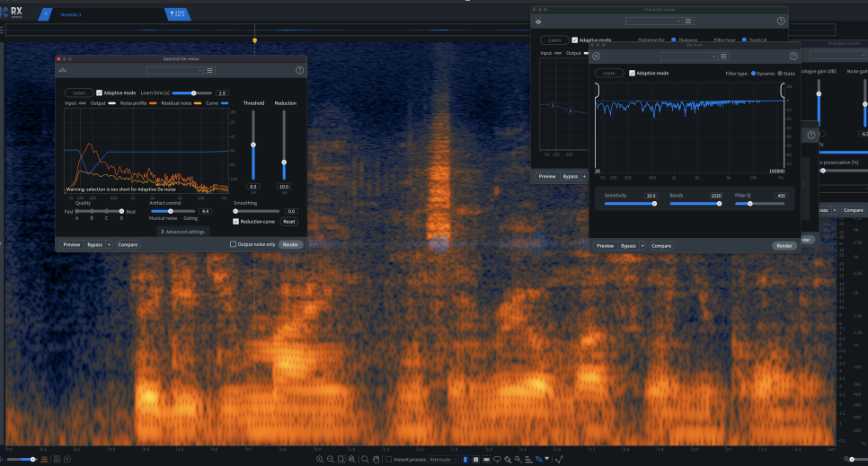Click Bypass in Voice De-noise window
Screen dimensions: 868x466
coord(571,177)
